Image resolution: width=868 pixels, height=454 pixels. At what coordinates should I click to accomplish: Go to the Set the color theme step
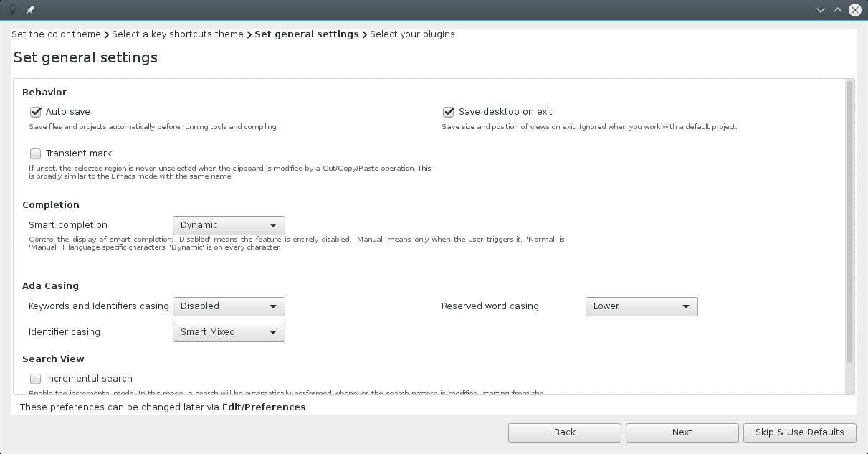point(57,34)
